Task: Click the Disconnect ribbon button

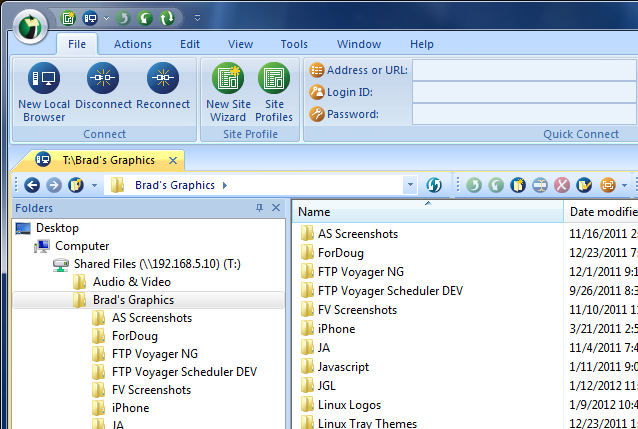Action: [103, 86]
